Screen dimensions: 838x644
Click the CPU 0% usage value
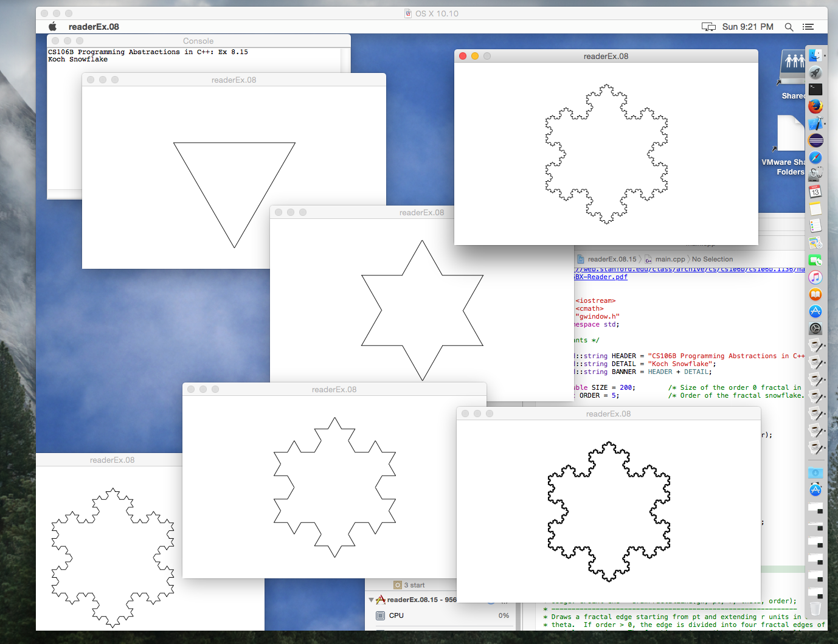tap(504, 615)
